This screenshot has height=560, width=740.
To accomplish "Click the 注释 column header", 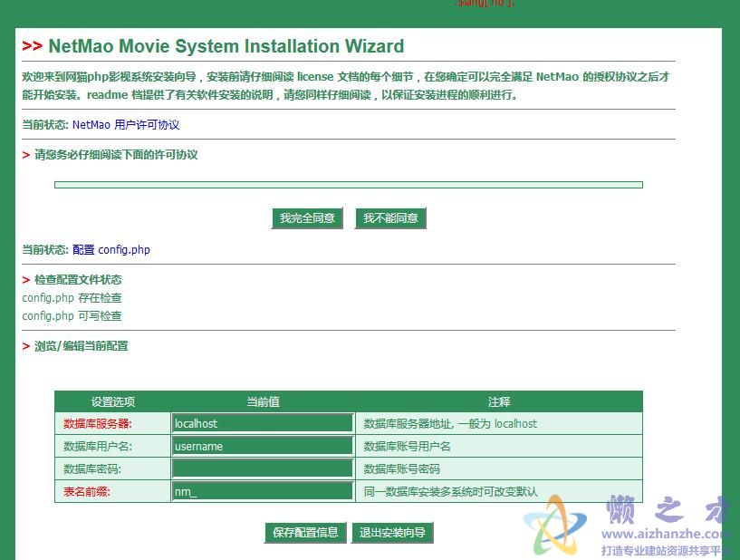I will (x=499, y=401).
